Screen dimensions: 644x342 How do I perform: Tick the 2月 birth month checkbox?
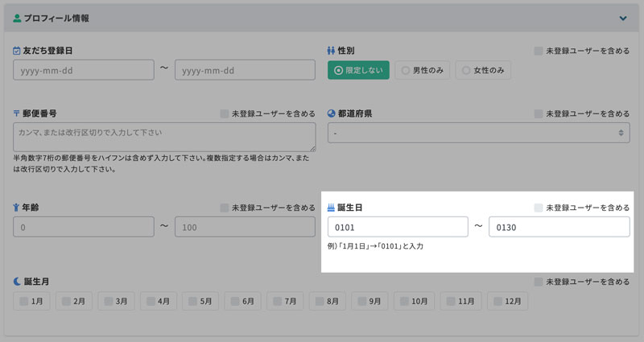coord(66,301)
